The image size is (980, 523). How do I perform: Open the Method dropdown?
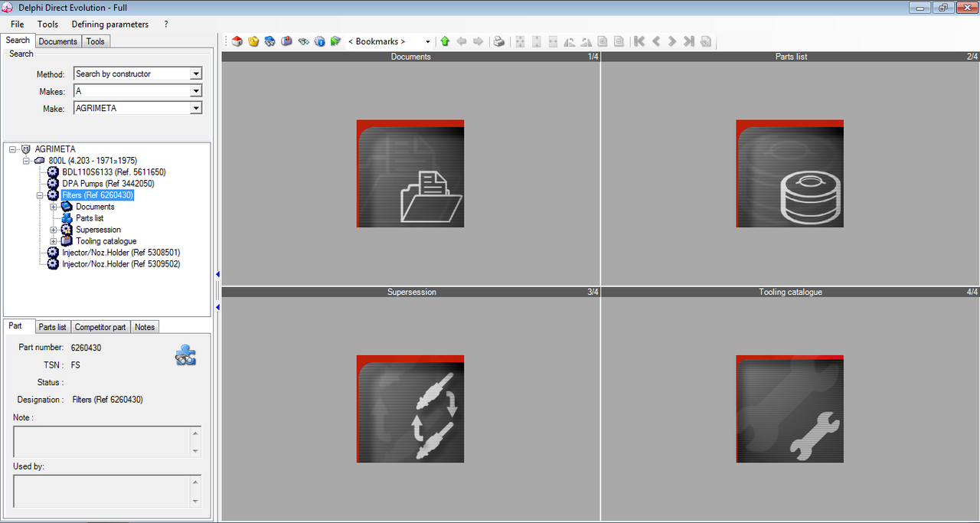coord(196,74)
